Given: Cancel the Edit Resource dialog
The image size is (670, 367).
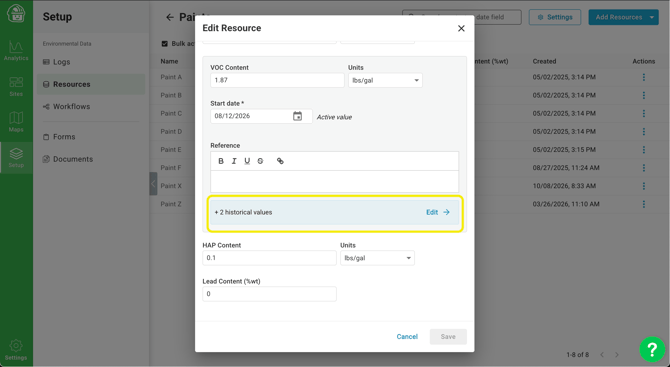Looking at the screenshot, I should pyautogui.click(x=407, y=337).
